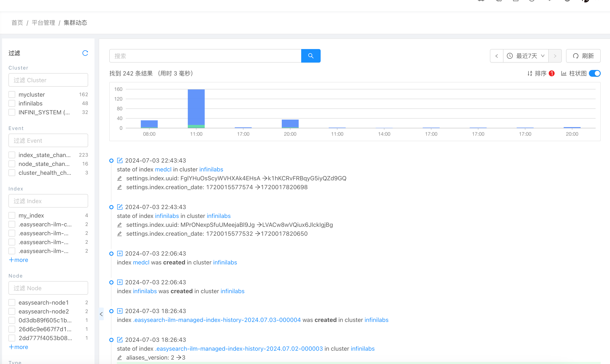Screen dimensions: 610x364
Task: Click the bar chart icon next to 柱状图
Action: click(564, 73)
